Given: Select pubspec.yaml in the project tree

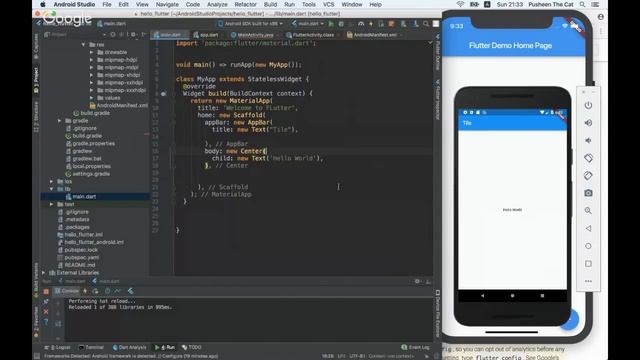Looking at the screenshot, I should 82,258.
